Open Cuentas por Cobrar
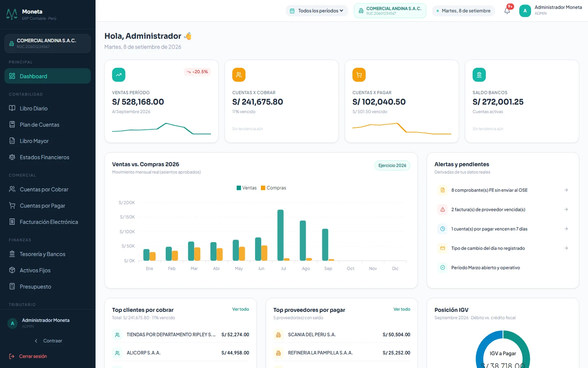This screenshot has height=368, width=588. (x=47, y=189)
